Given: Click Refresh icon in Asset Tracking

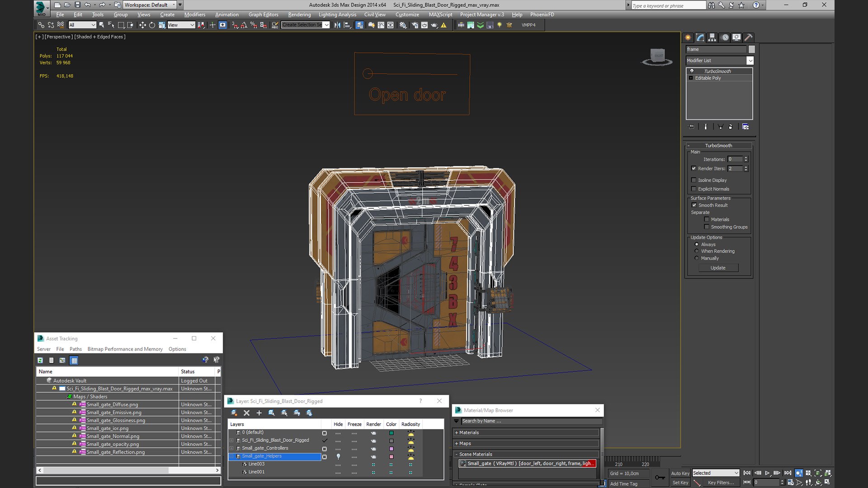Looking at the screenshot, I should [x=40, y=361].
